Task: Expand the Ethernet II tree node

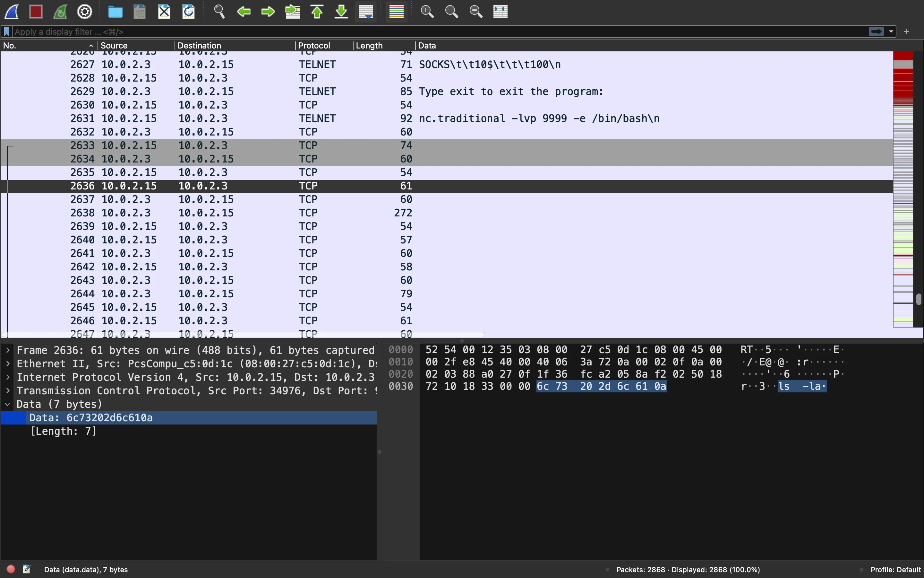Action: pos(8,363)
